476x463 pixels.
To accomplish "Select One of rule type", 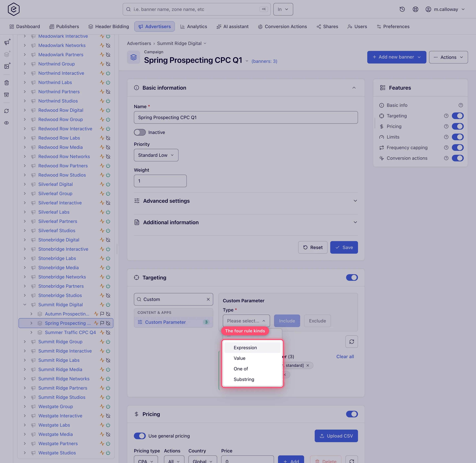I will (252, 369).
